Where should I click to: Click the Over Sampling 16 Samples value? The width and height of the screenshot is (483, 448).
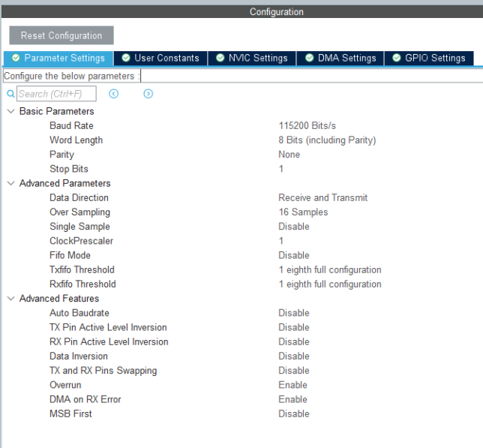[303, 212]
